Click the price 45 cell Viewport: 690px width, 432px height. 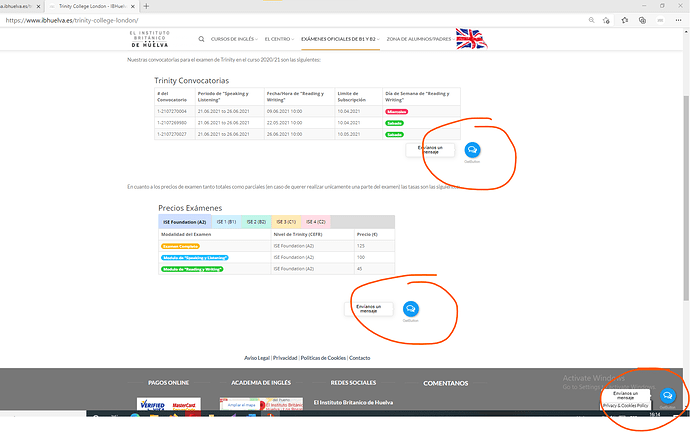tap(374, 269)
